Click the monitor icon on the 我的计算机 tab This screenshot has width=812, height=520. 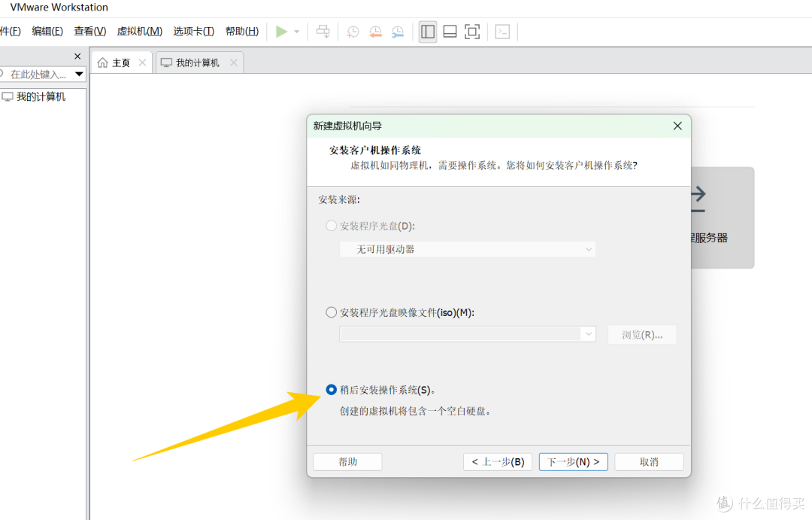(166, 62)
